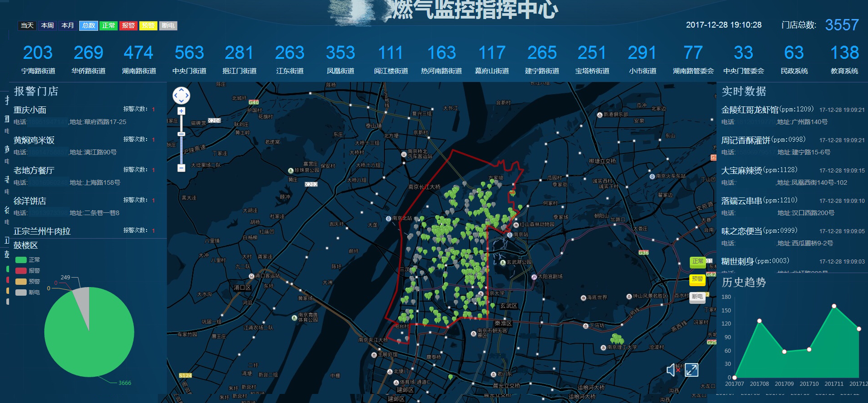Select 中央门街道 with count 563

(x=189, y=59)
